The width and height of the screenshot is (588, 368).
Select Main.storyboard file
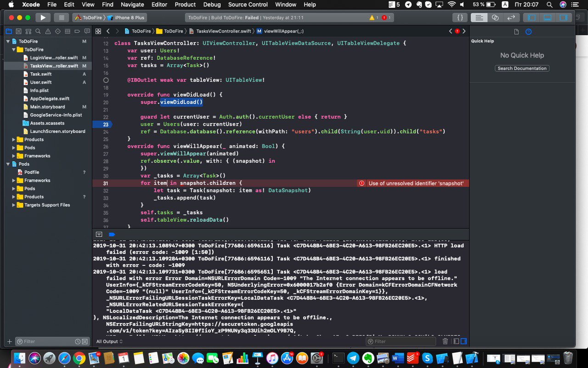pos(47,107)
